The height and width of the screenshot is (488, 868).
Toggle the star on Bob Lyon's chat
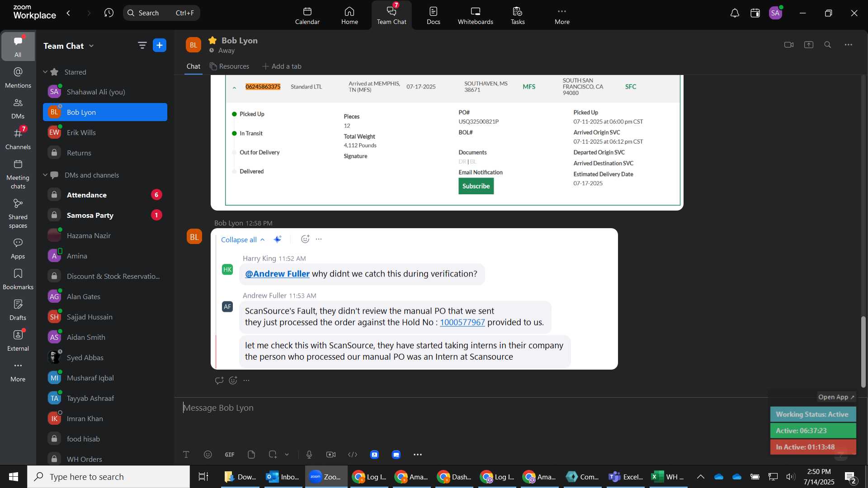212,40
